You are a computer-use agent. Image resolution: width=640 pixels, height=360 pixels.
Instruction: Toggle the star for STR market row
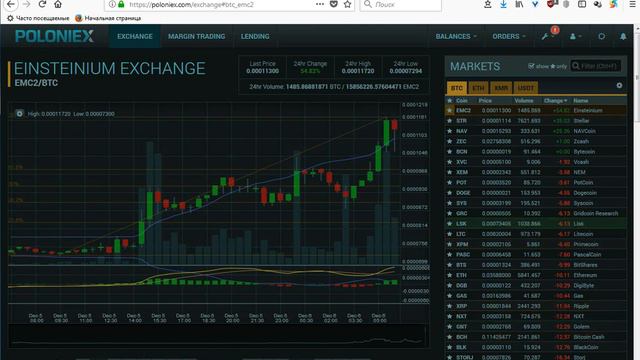tap(449, 121)
